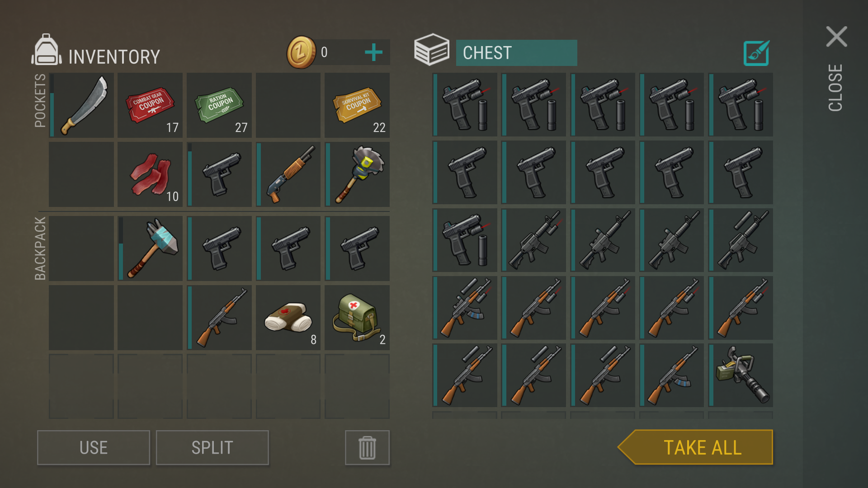The width and height of the screenshot is (868, 488).
Task: Select the AK-47 in the backpack
Action: click(x=219, y=317)
